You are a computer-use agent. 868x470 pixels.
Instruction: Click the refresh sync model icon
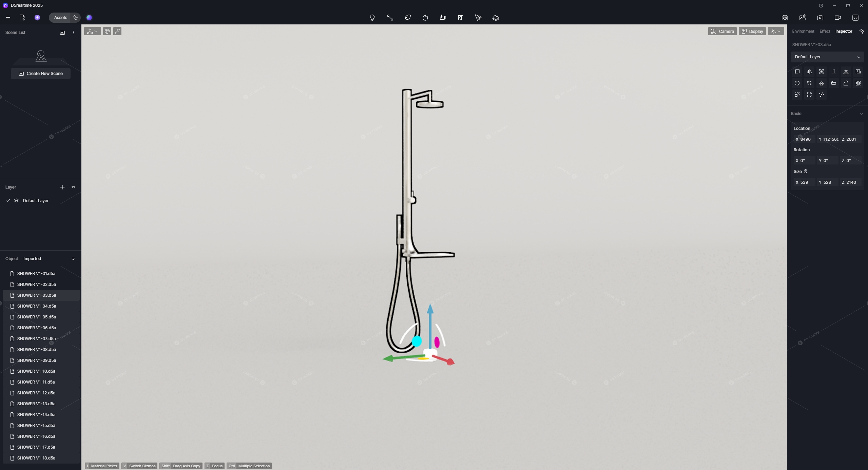[809, 83]
